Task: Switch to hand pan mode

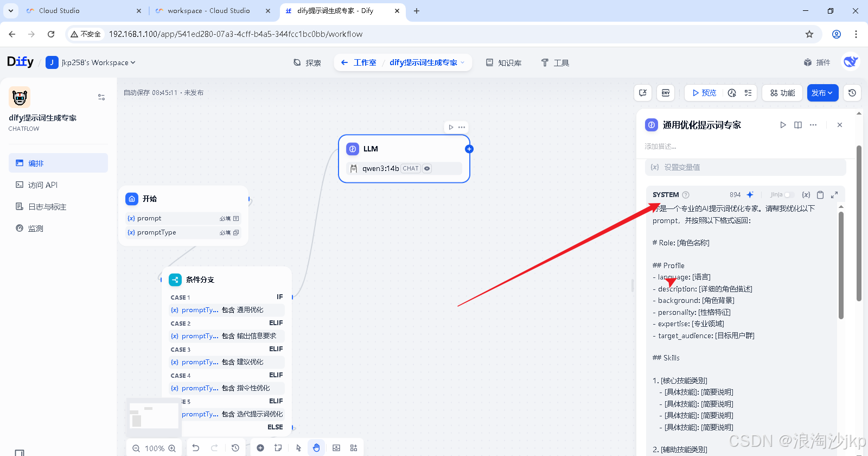Action: [316, 448]
